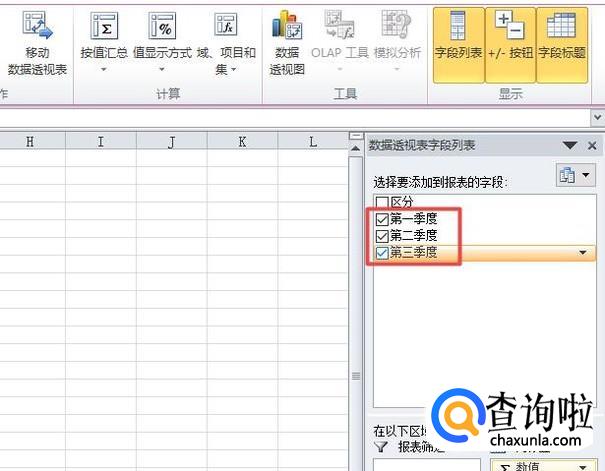Insert a PivotChart (数据透视图)

(x=287, y=42)
